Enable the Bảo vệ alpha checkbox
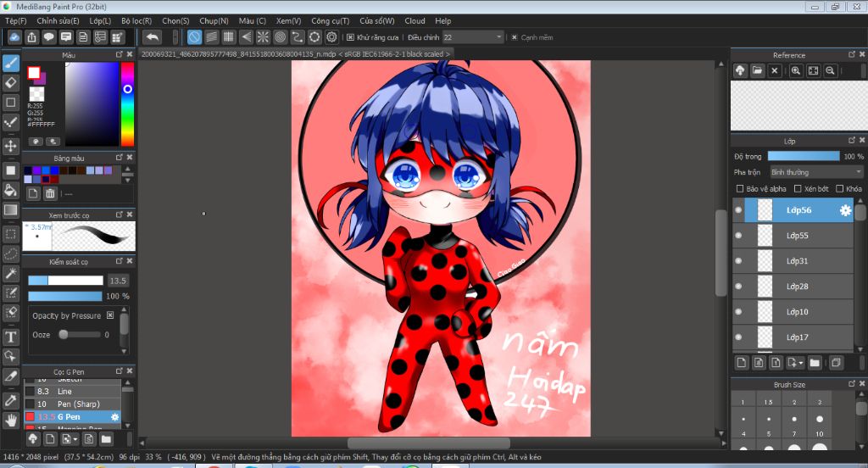Screen dimensions: 868x468 (x=739, y=189)
